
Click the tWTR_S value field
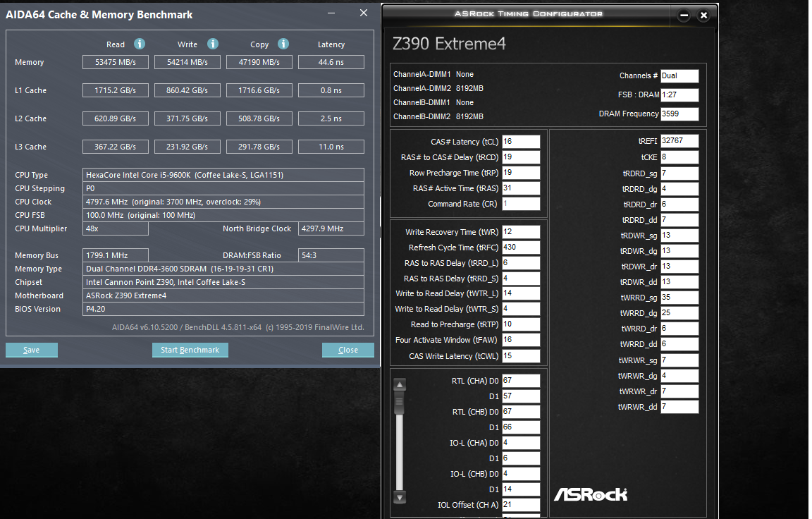521,310
